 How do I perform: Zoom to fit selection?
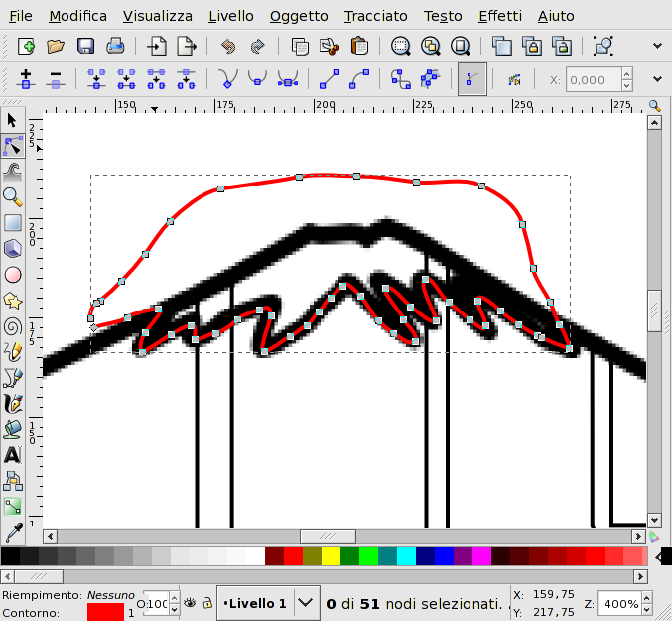[401, 46]
